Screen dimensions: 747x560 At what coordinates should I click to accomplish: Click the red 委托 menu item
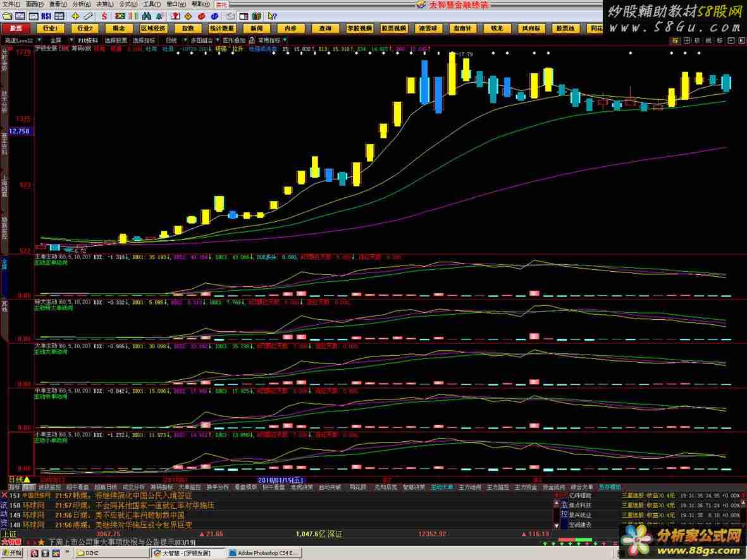point(221,4)
